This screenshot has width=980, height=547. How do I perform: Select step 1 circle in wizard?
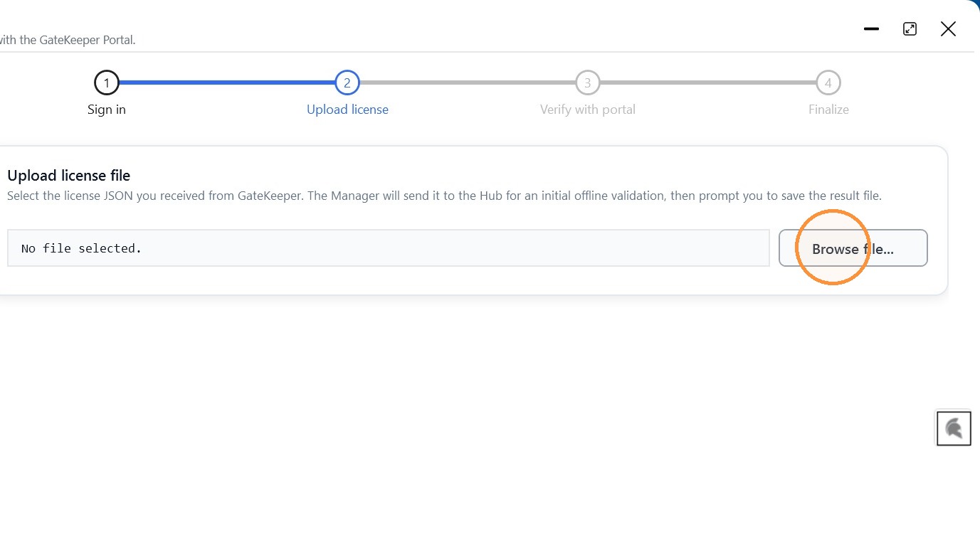(107, 83)
